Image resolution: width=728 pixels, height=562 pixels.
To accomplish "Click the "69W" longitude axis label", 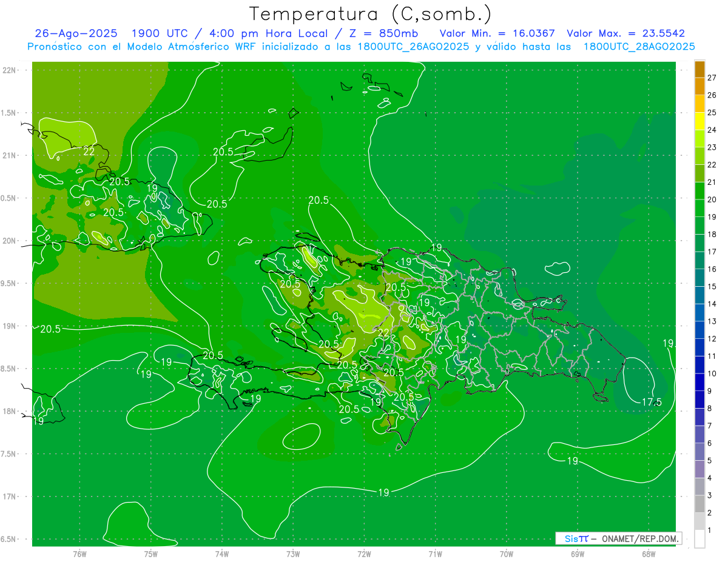I will click(578, 554).
